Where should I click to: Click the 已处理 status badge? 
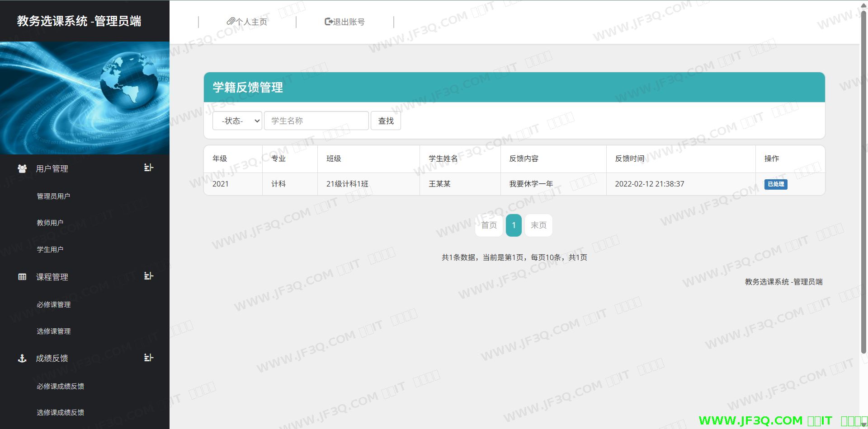click(775, 184)
